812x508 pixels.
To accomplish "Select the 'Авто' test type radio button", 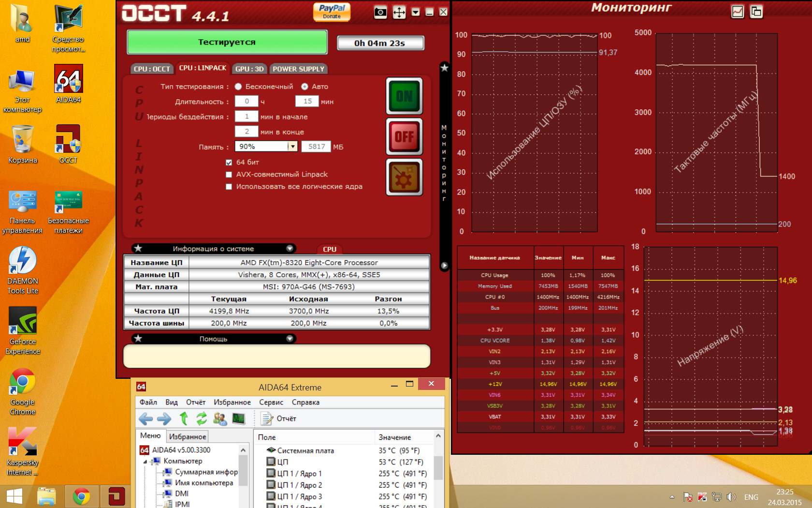I will pos(304,87).
